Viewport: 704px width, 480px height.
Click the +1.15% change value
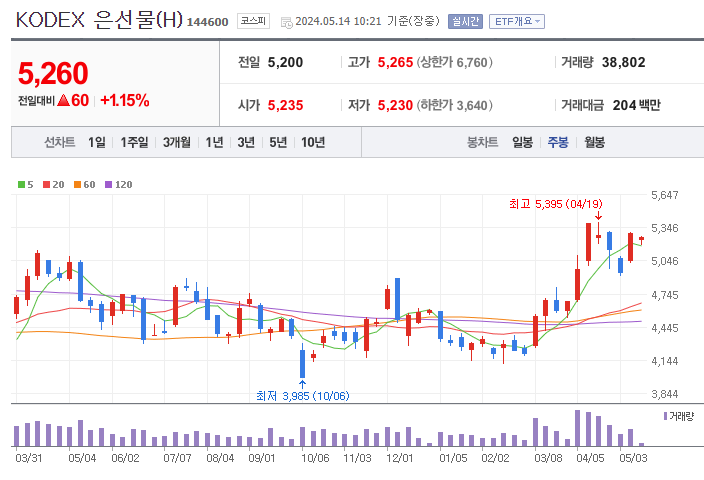[125, 101]
